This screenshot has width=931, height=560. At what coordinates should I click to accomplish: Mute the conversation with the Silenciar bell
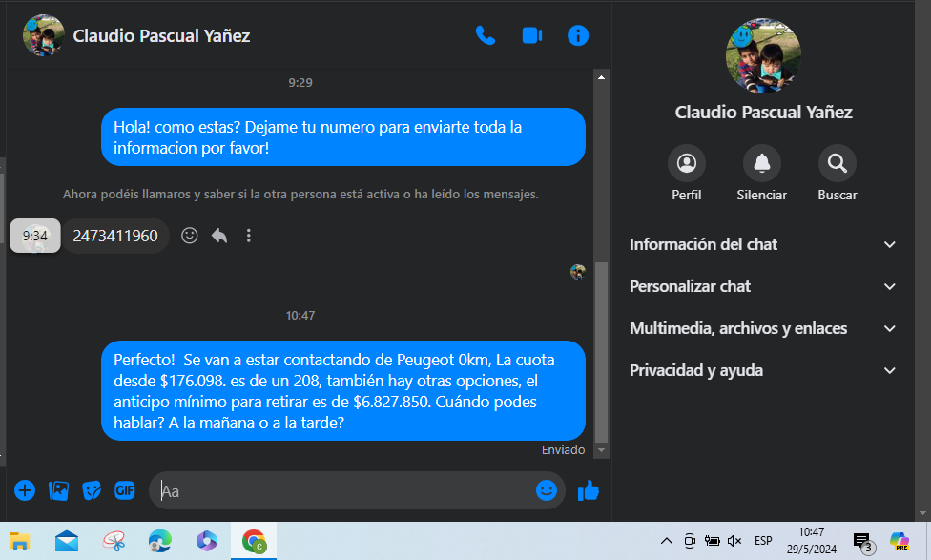coord(762,163)
